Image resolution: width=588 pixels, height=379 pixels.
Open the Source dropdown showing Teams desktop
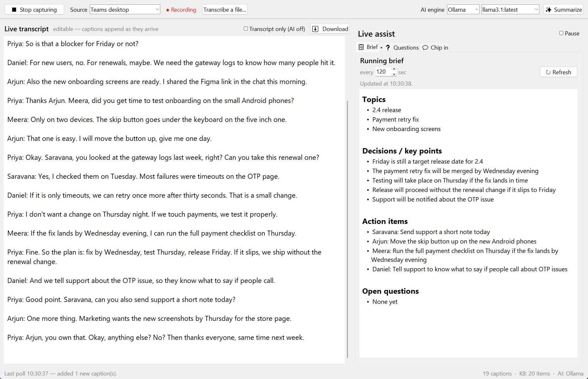click(125, 9)
